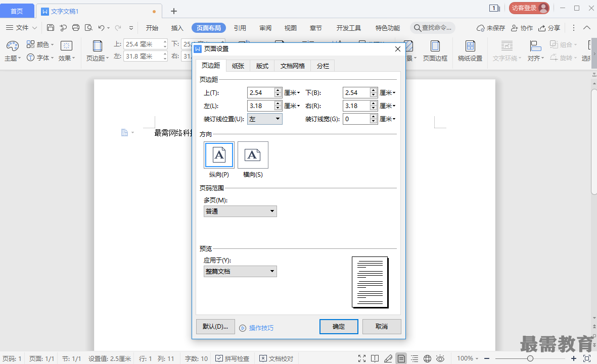Open gutter position (装订线位置) dropdown

(x=264, y=119)
